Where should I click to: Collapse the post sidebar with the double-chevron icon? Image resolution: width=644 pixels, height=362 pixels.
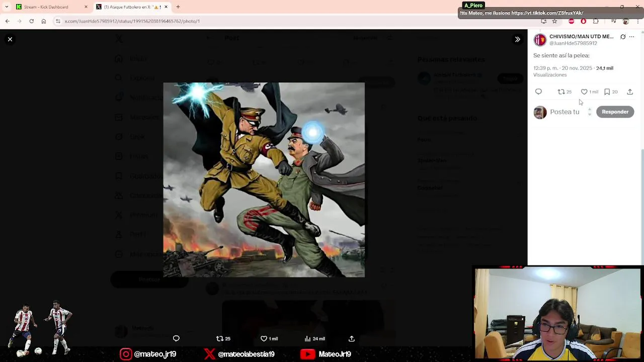point(517,39)
